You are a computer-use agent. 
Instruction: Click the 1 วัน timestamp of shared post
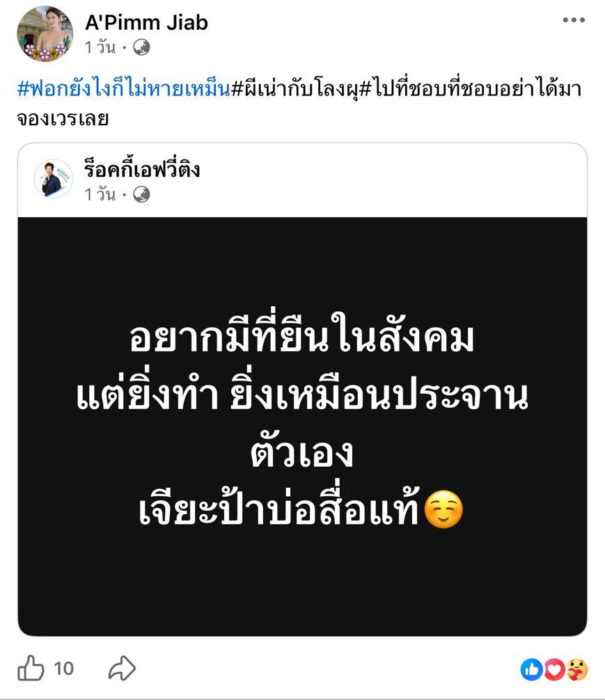(100, 195)
